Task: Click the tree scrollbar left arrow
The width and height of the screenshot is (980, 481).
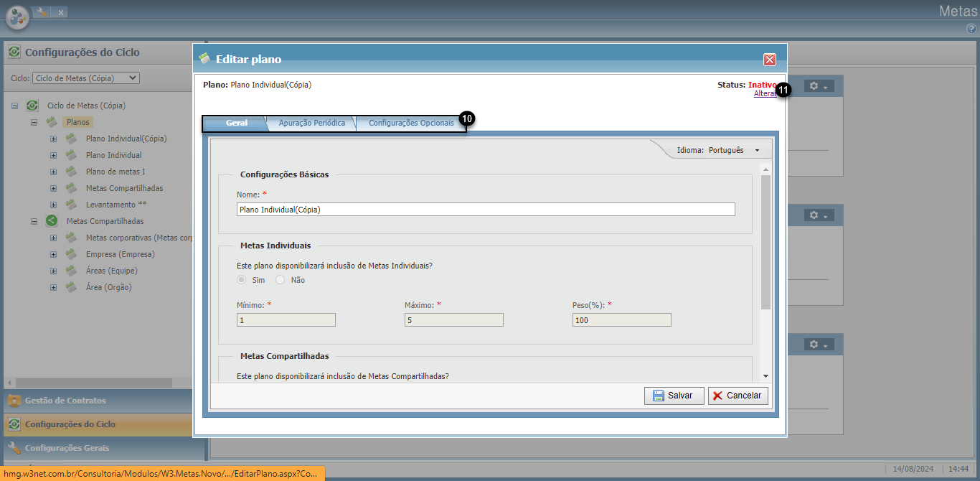Action: click(9, 383)
